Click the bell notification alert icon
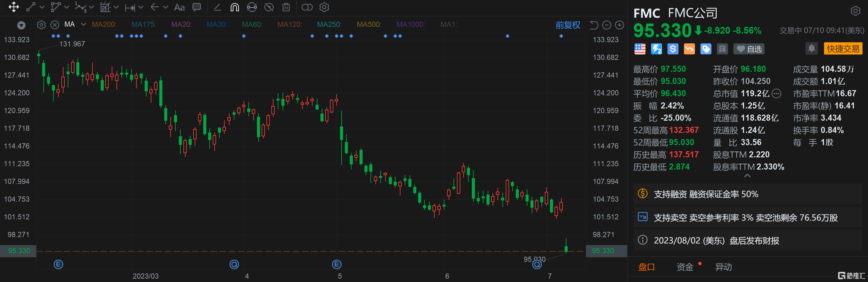The width and height of the screenshot is (868, 282). (x=812, y=48)
